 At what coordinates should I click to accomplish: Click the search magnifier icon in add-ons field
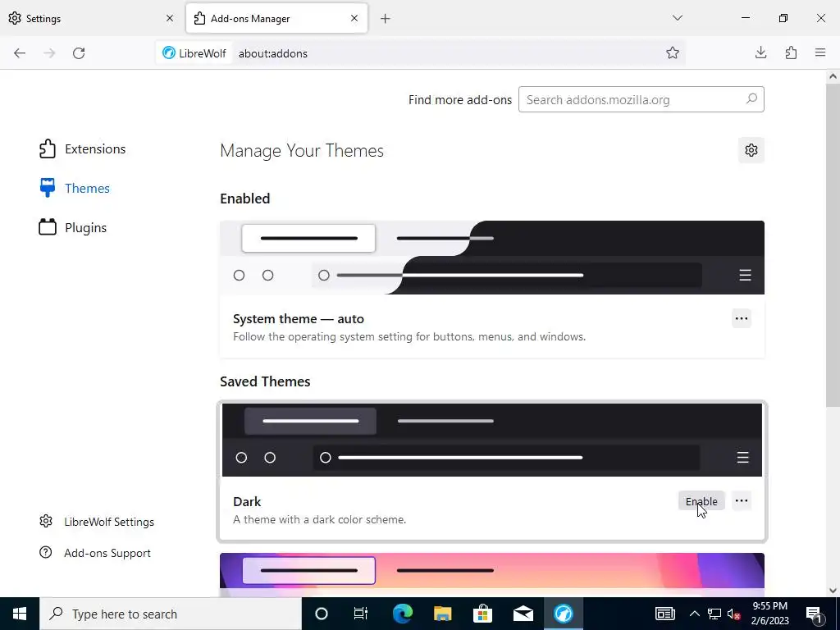coord(751,99)
